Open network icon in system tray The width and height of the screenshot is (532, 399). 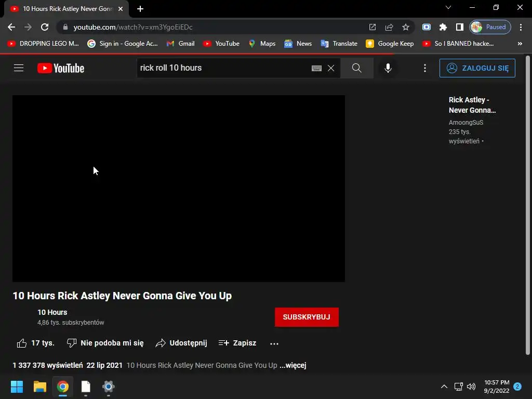click(x=458, y=387)
